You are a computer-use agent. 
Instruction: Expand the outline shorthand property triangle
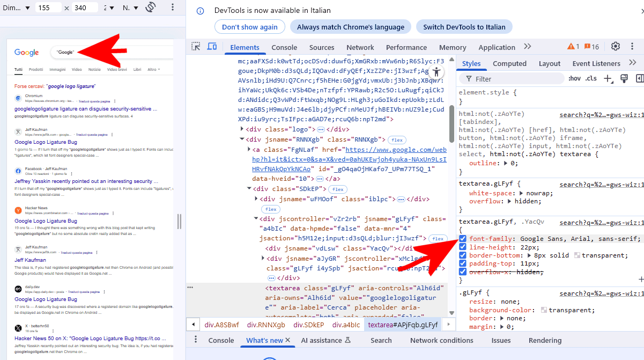[x=507, y=163]
